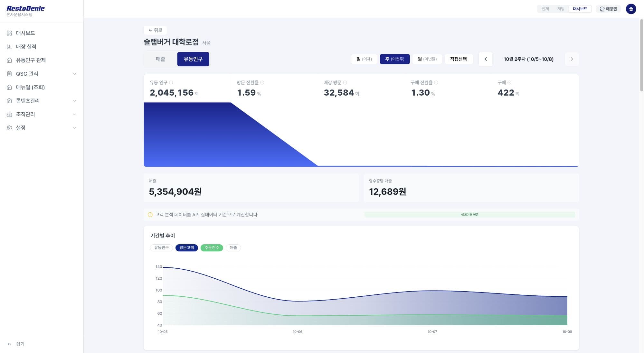Toggle the 주문건수 trend series chip
Viewport: 644px width, 353px height.
(x=212, y=248)
